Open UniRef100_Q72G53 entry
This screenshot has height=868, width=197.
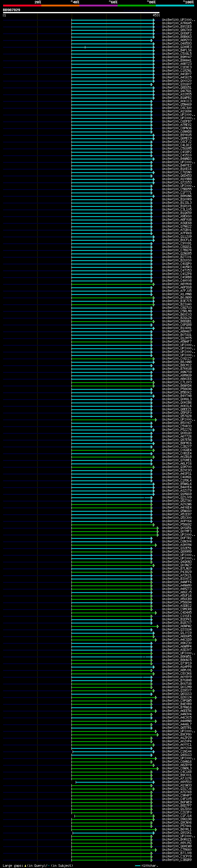[x=177, y=183]
